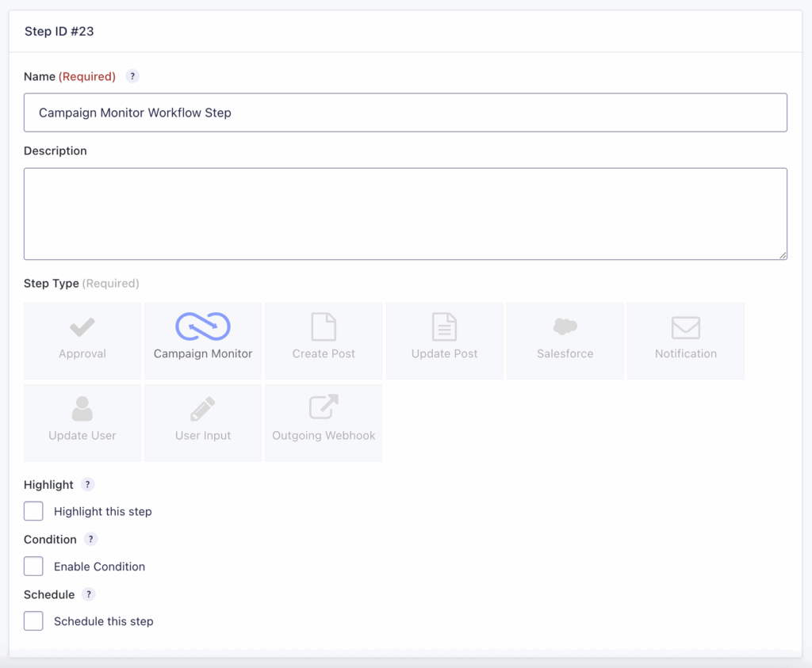The width and height of the screenshot is (812, 668).
Task: Select the Update User step type
Action: coord(82,422)
